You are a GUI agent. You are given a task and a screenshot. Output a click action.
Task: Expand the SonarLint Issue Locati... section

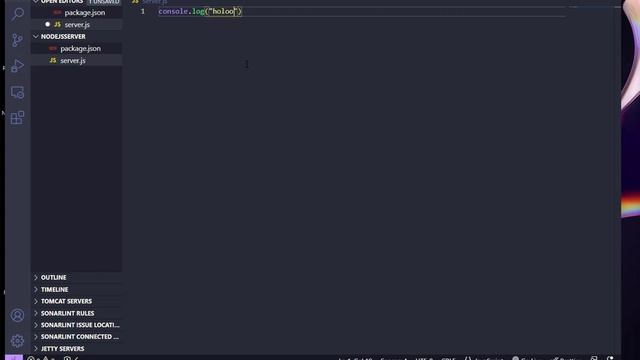click(76, 325)
